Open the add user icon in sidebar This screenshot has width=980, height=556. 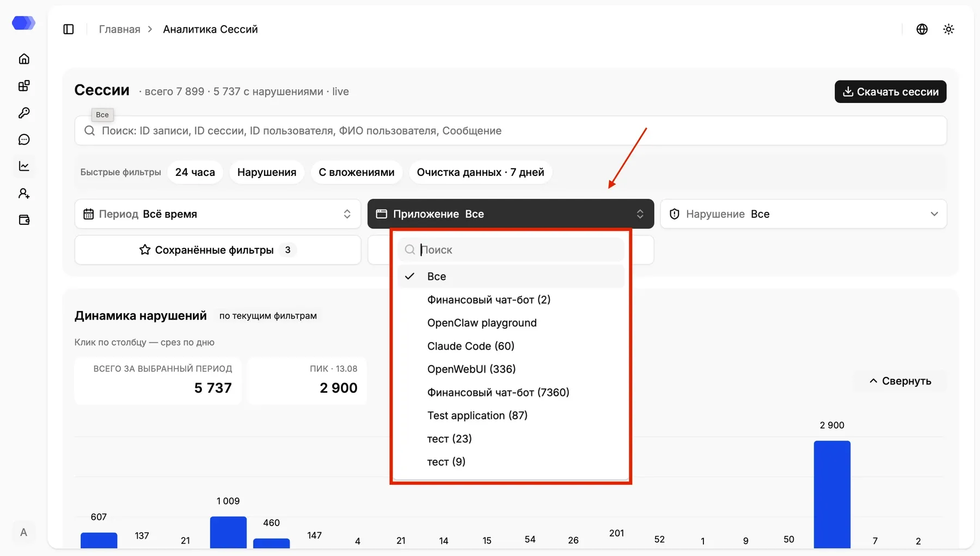24,193
